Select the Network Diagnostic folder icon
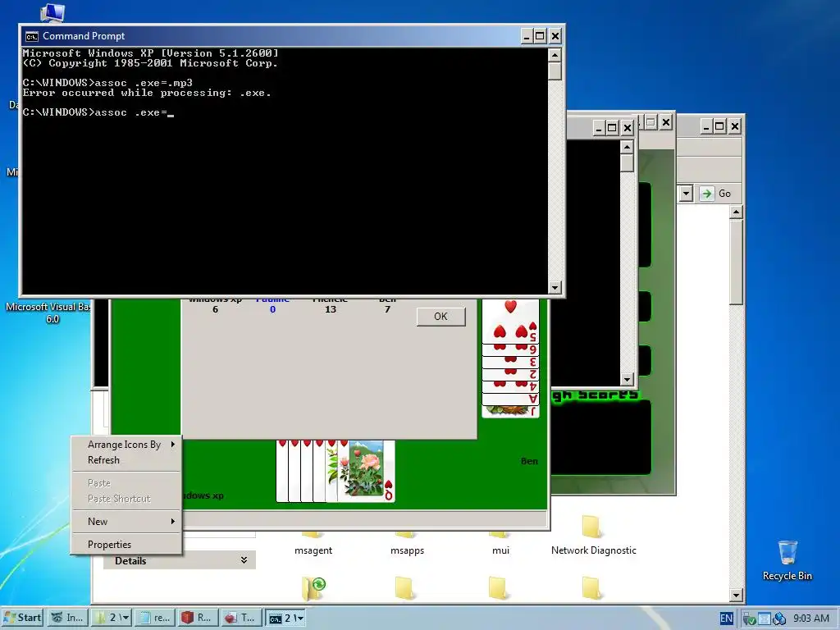This screenshot has width=840, height=630. pyautogui.click(x=591, y=526)
